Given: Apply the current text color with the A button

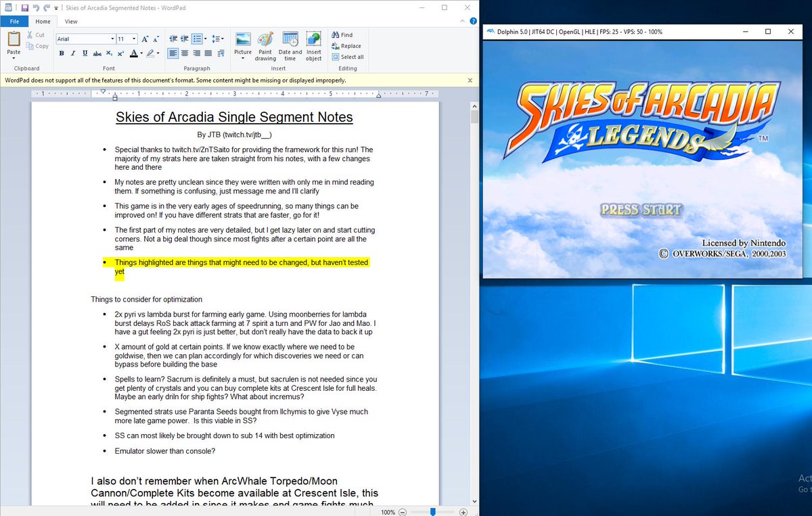Looking at the screenshot, I should tap(133, 53).
